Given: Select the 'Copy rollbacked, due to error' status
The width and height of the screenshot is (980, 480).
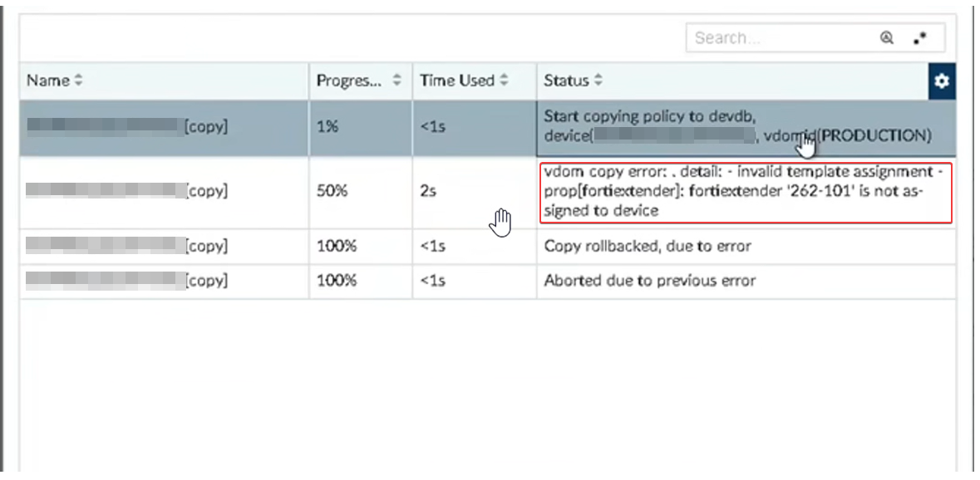Looking at the screenshot, I should tap(648, 246).
